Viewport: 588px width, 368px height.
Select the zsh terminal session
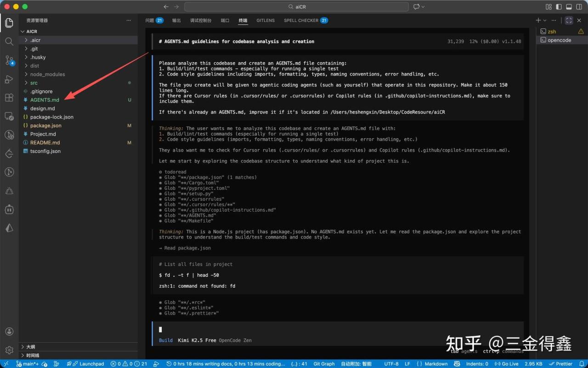552,32
